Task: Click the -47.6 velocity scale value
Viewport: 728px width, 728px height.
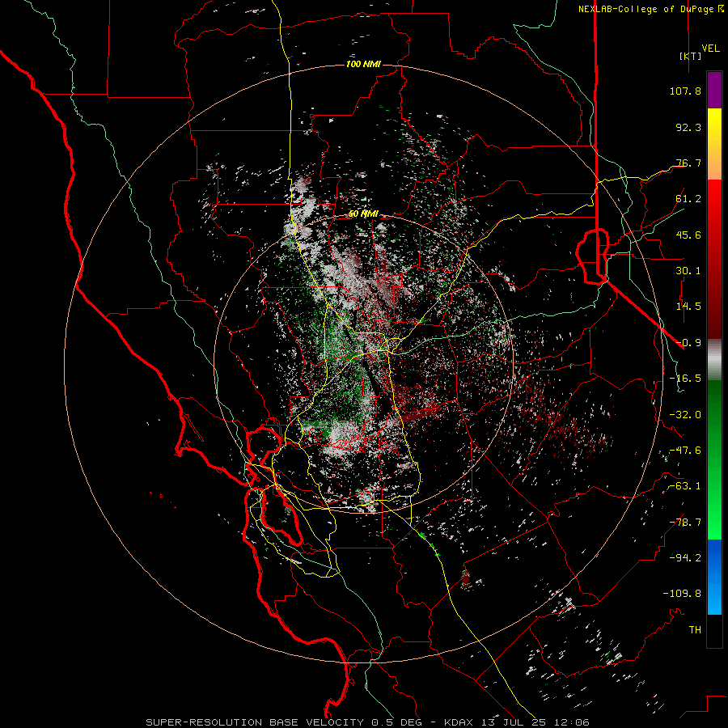Action: 685,451
